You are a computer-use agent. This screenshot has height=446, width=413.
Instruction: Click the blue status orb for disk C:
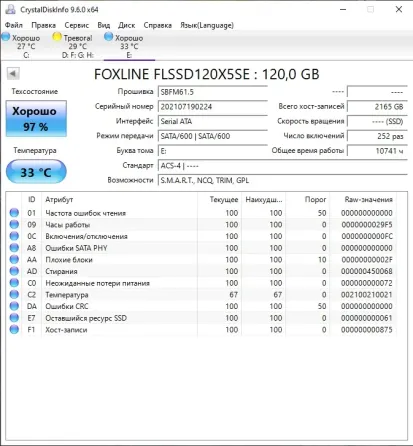click(6, 37)
